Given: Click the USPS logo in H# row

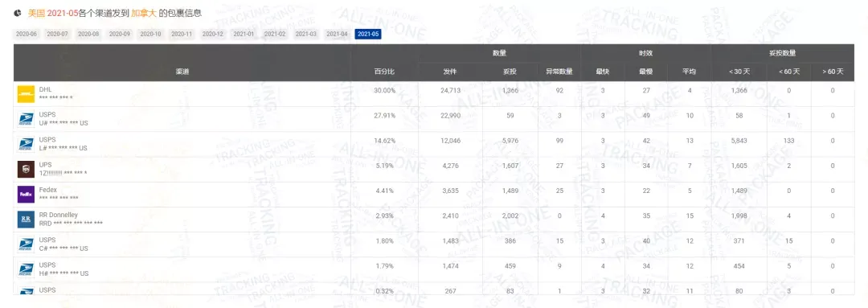Looking at the screenshot, I should [26, 269].
